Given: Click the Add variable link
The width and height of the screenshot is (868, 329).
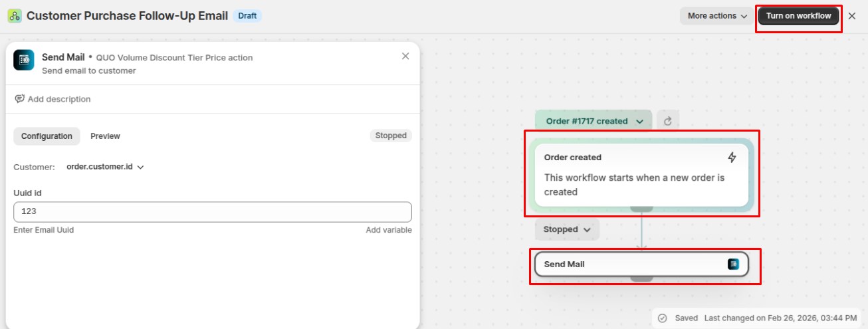Looking at the screenshot, I should coord(388,230).
